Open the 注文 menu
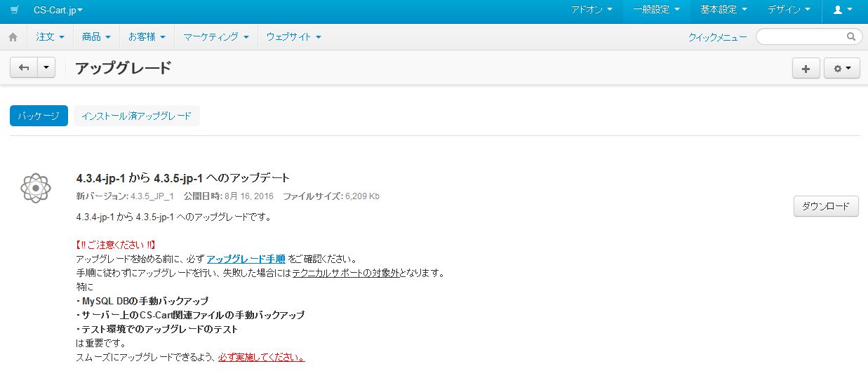 pos(50,36)
